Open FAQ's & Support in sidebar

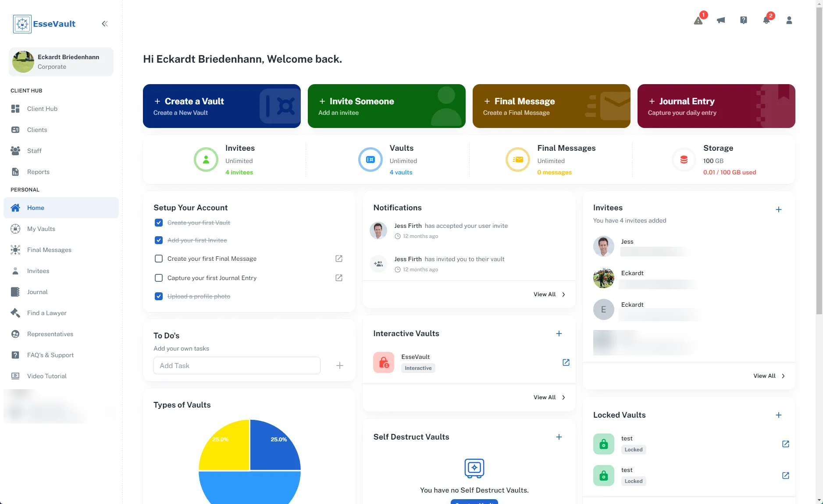[x=61, y=355]
